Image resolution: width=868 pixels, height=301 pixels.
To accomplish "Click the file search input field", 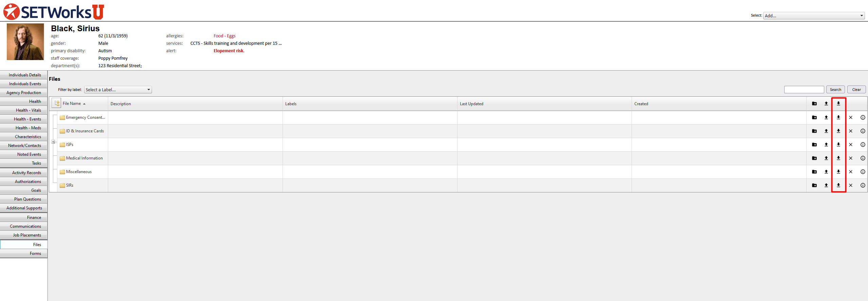I will 804,90.
